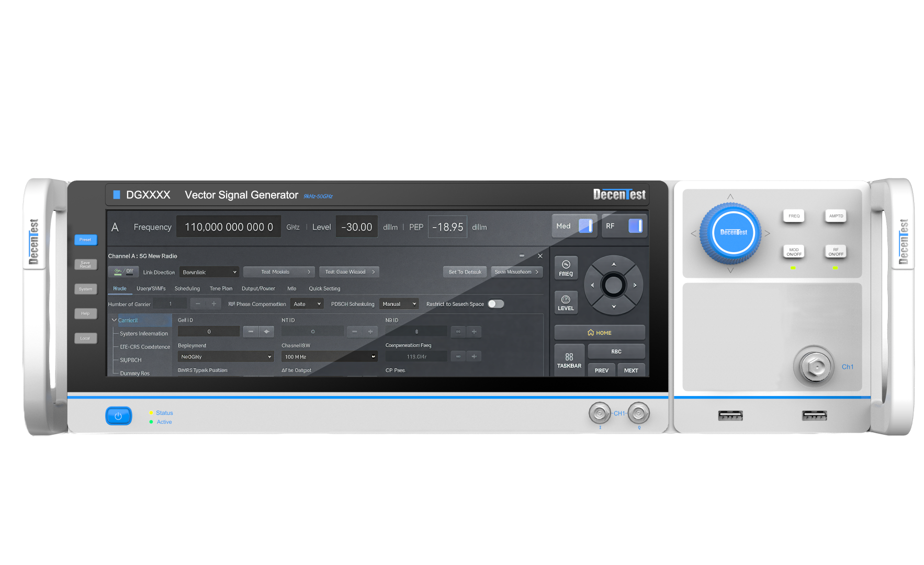
Task: Expand the Test Case Wizard submenu button
Action: click(349, 272)
